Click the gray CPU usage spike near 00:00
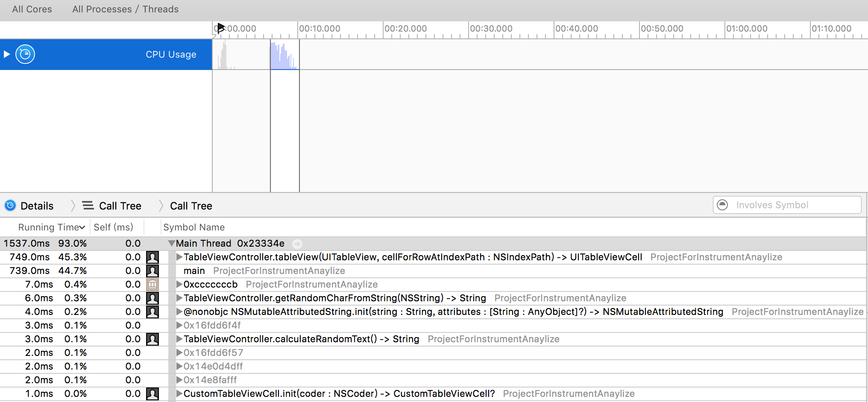Screen dimensions: 868x402 [x=223, y=55]
